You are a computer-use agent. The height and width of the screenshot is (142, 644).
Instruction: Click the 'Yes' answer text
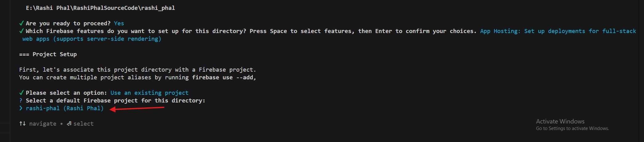click(119, 23)
